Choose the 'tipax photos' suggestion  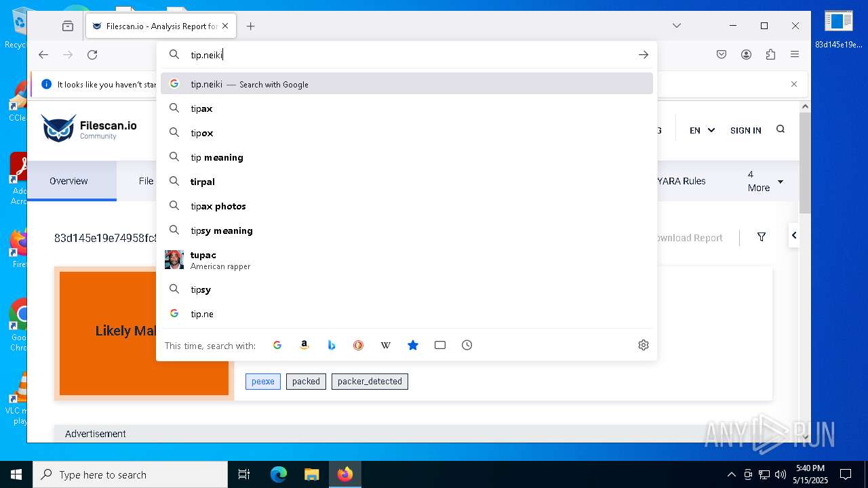(407, 206)
